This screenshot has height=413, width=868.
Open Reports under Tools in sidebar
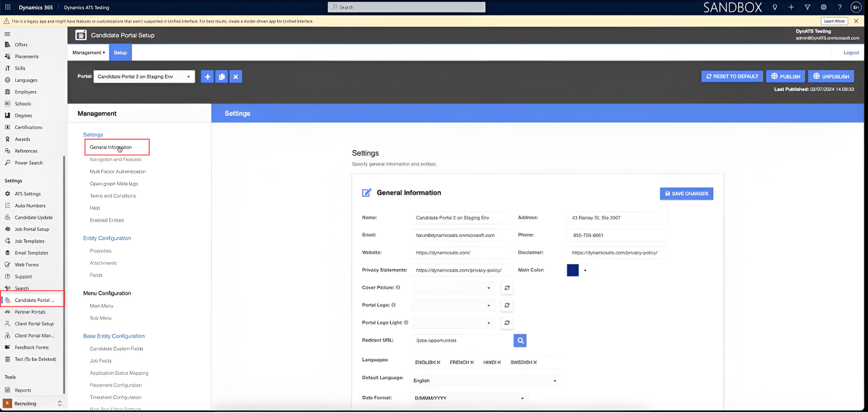pyautogui.click(x=23, y=391)
